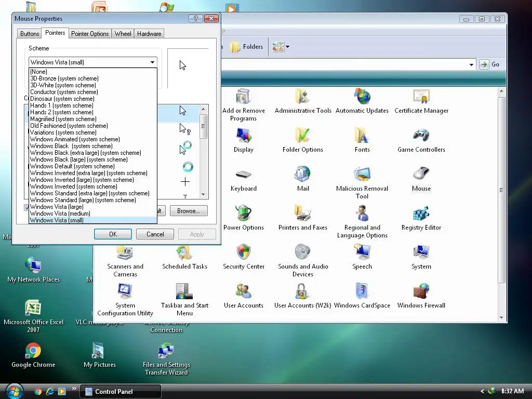
Task: Open Malicious Removal Tool icon
Action: click(362, 182)
